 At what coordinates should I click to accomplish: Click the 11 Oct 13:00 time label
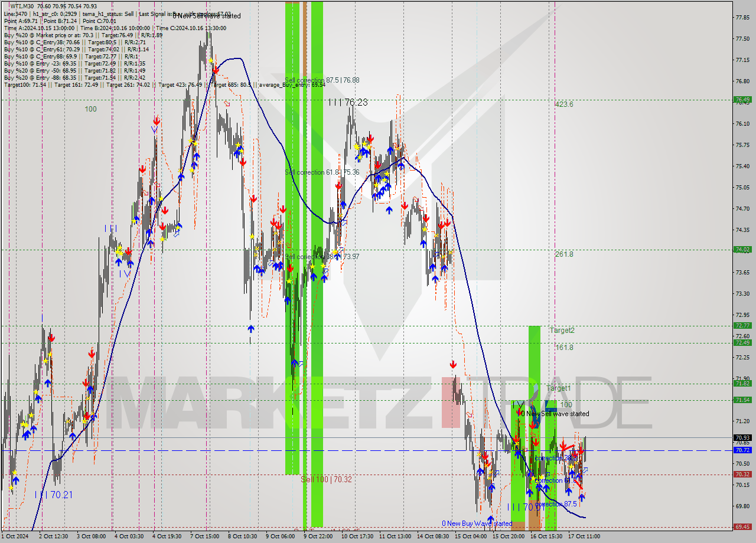(396, 537)
